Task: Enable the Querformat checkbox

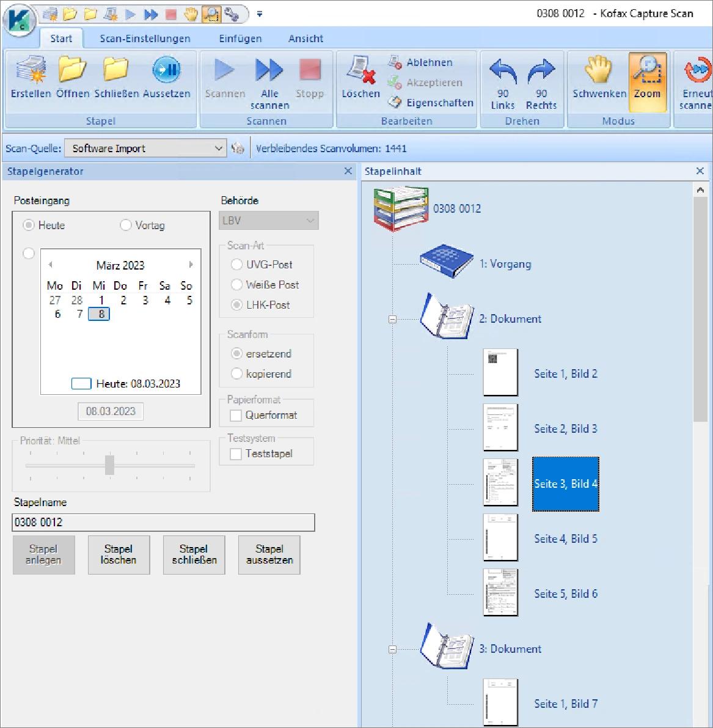Action: pyautogui.click(x=236, y=416)
